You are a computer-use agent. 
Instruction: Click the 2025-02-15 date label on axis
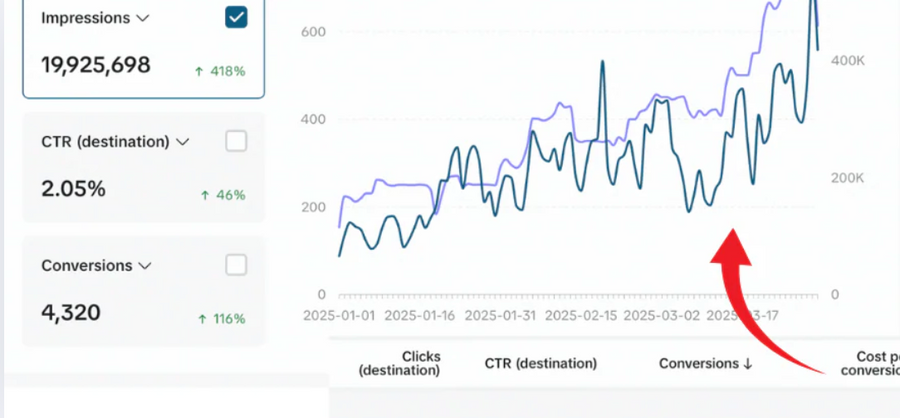pyautogui.click(x=579, y=316)
